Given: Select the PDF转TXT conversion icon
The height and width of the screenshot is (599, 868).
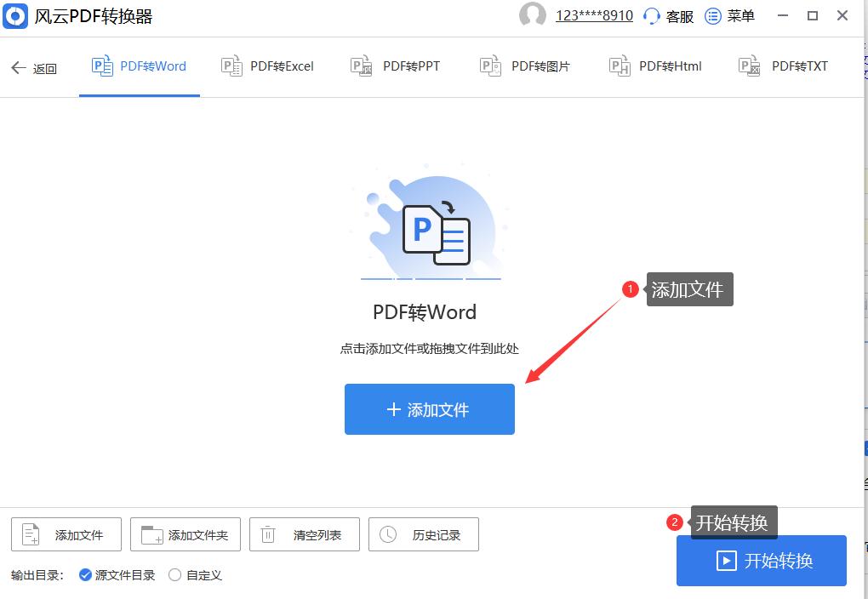Looking at the screenshot, I should pyautogui.click(x=748, y=65).
